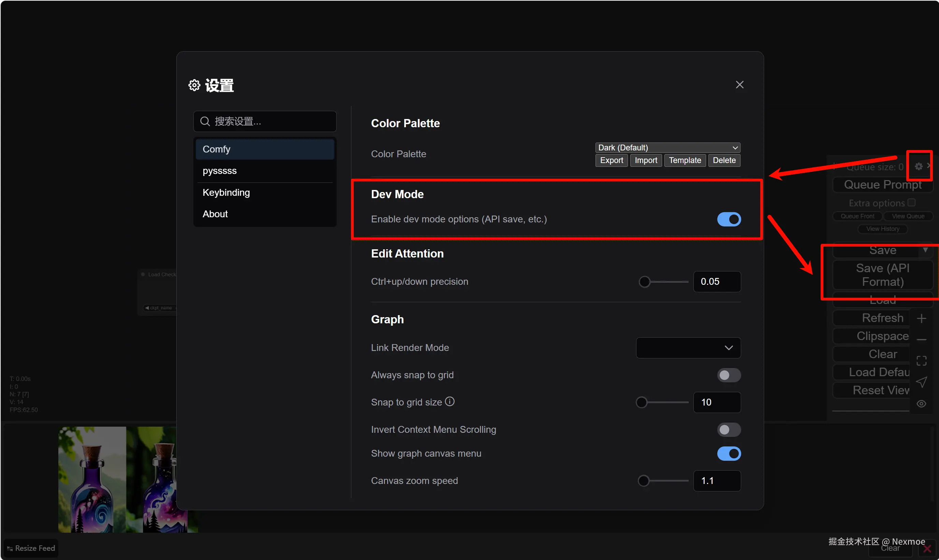Select the Keybinding settings category
939x560 pixels.
226,192
